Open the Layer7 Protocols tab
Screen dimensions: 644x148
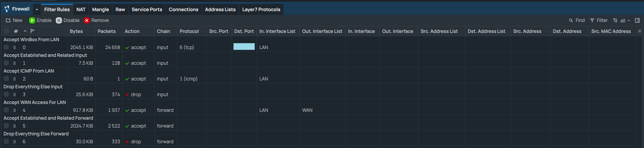tap(261, 9)
